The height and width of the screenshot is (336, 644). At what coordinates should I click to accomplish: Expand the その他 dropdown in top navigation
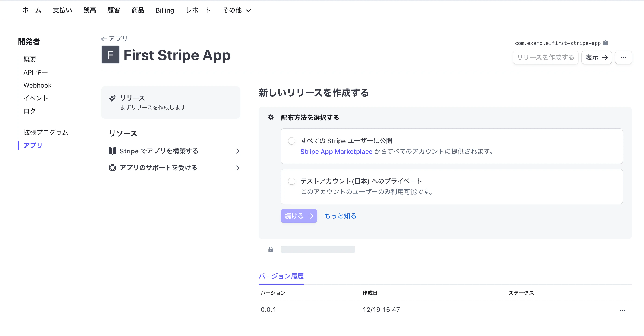pyautogui.click(x=237, y=10)
